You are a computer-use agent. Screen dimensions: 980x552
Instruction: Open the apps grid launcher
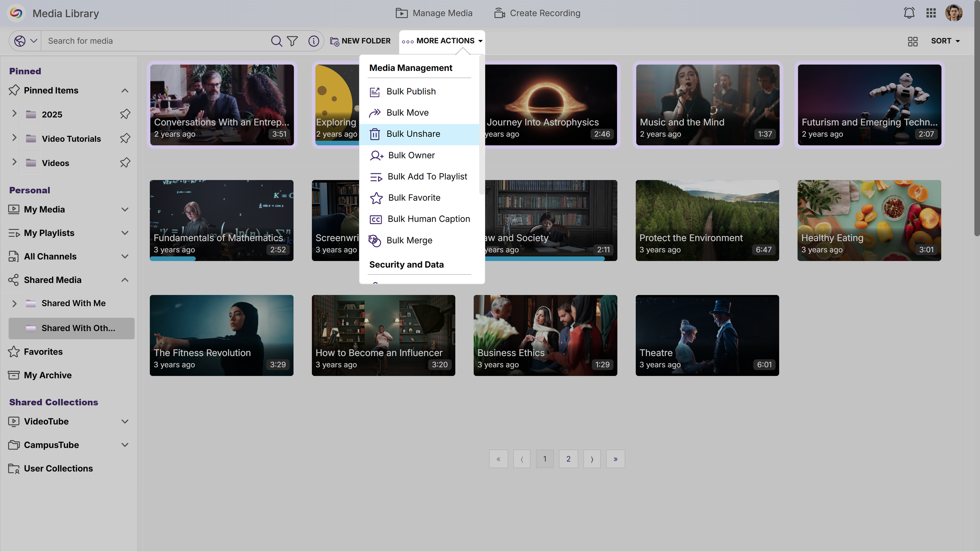(x=931, y=13)
